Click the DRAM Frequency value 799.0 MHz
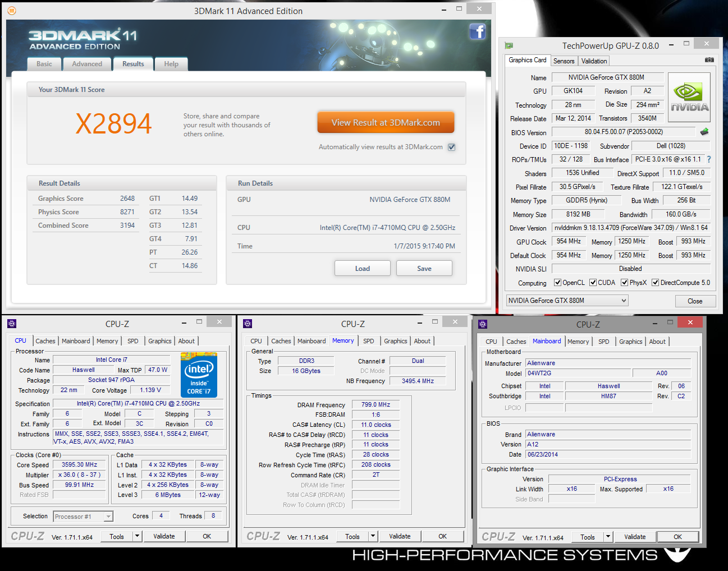The width and height of the screenshot is (728, 571). point(376,404)
